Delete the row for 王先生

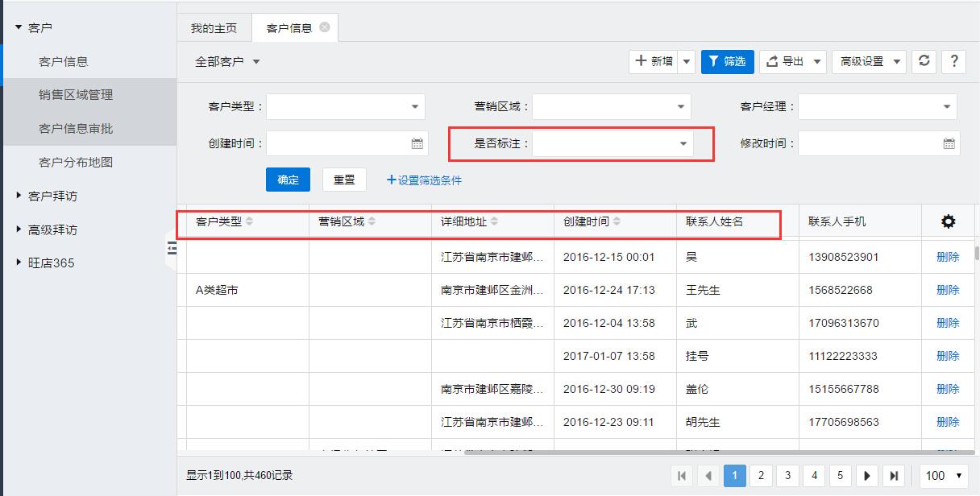948,290
